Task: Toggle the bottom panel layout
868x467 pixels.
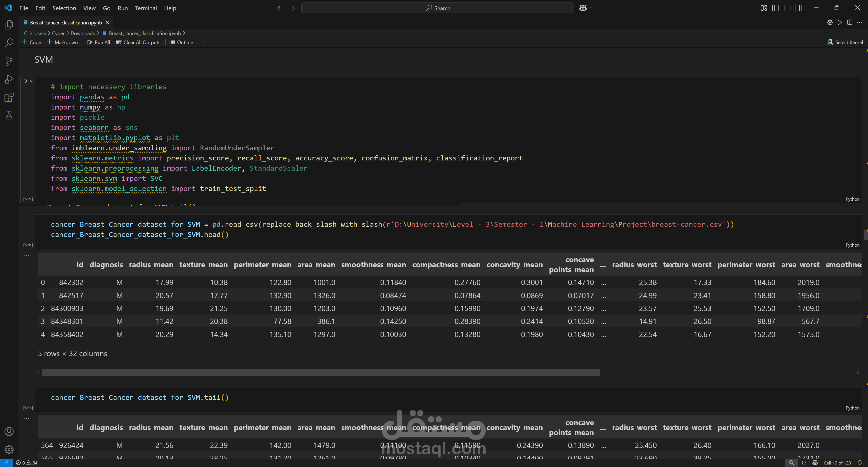Action: click(x=787, y=8)
